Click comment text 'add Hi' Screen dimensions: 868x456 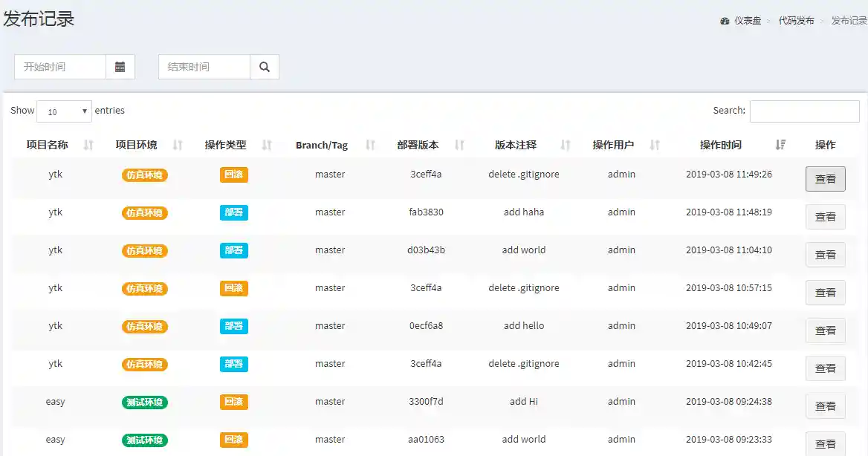(524, 402)
